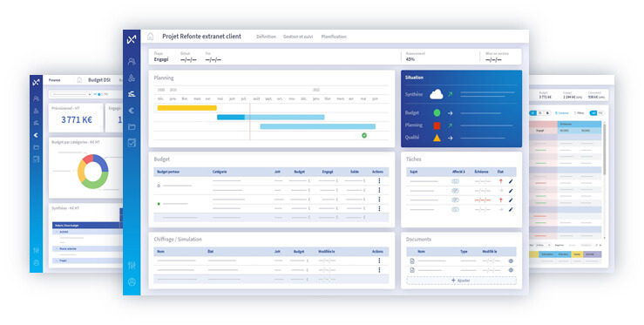Open the actions menu of the fourth Budget row
This screenshot has width=644, height=325.
(x=379, y=208)
